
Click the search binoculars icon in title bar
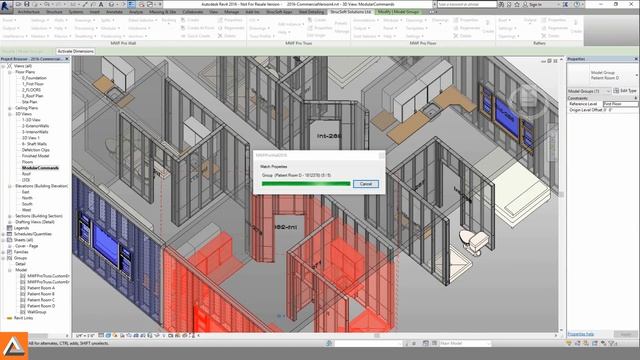pos(501,4)
